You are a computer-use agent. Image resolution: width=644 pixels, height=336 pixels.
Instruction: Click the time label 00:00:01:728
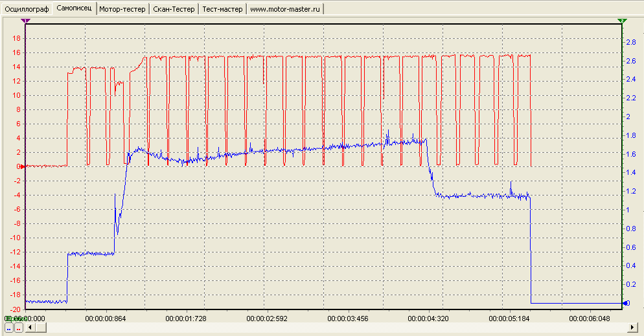(x=186, y=319)
